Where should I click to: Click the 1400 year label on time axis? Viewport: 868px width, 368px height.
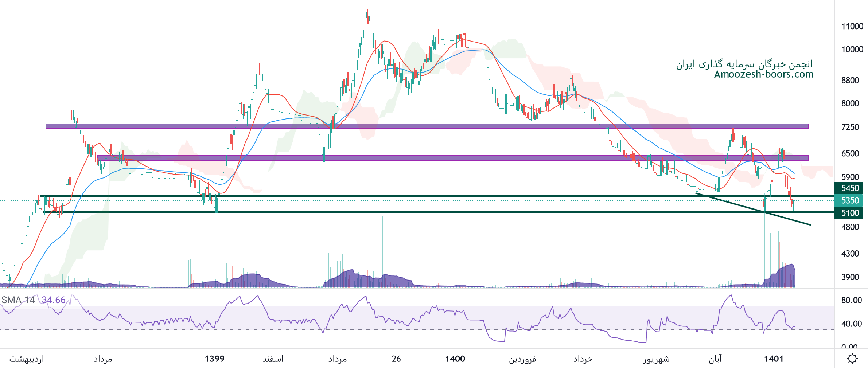point(455,359)
